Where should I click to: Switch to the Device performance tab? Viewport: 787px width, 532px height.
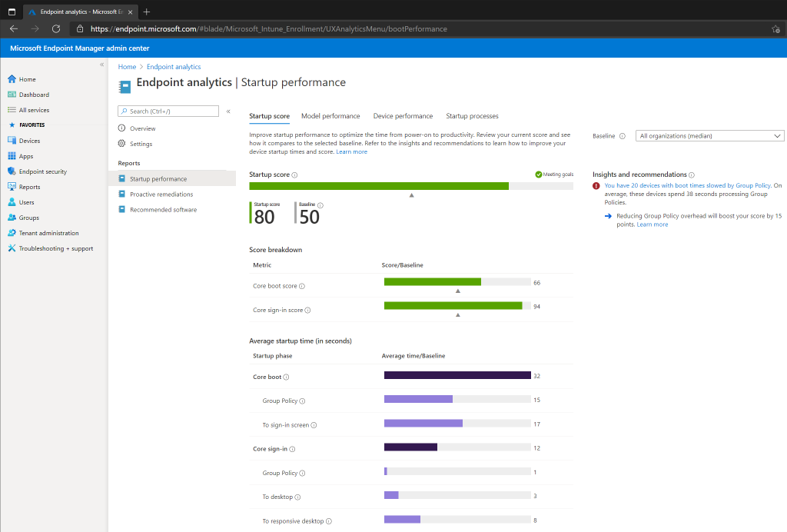[x=403, y=116]
